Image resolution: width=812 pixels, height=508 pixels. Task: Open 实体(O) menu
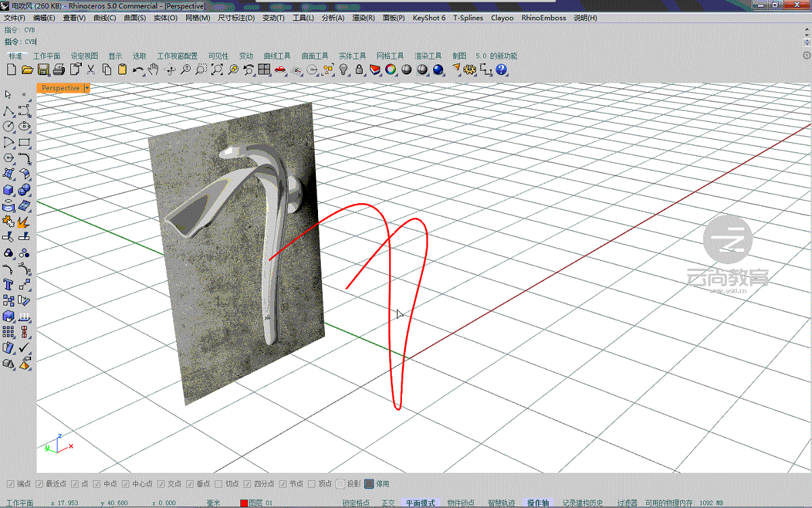165,18
